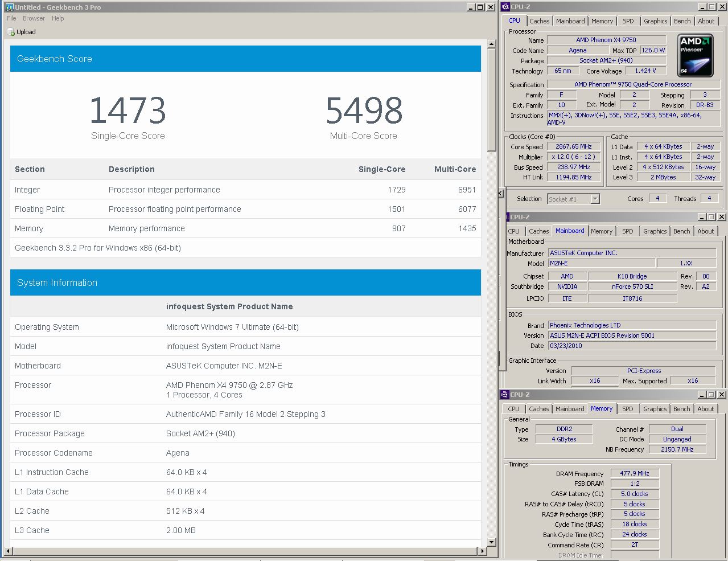
Task: Click the Level 2 cache 4 x 512 KBytes field
Action: [x=664, y=167]
